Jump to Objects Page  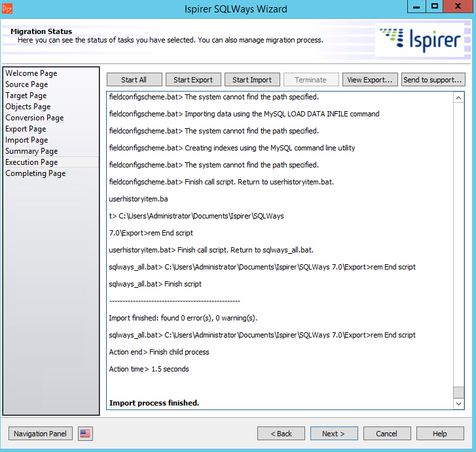[x=27, y=107]
